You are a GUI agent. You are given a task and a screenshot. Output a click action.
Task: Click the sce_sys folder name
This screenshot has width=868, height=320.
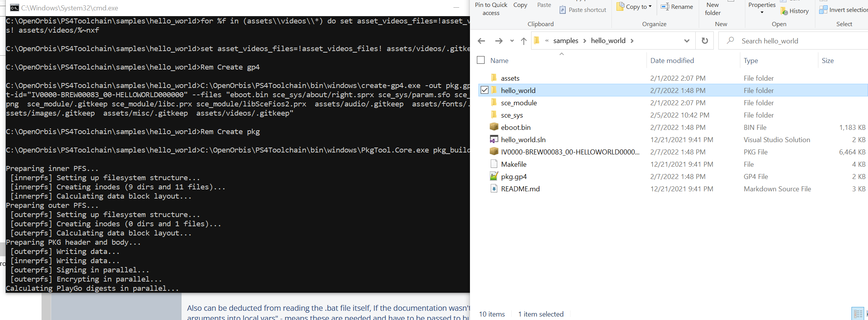pyautogui.click(x=512, y=115)
